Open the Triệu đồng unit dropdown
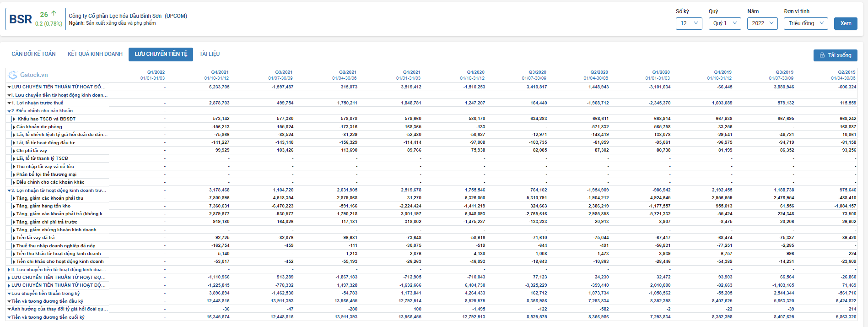The height and width of the screenshot is (327, 868). tap(805, 23)
